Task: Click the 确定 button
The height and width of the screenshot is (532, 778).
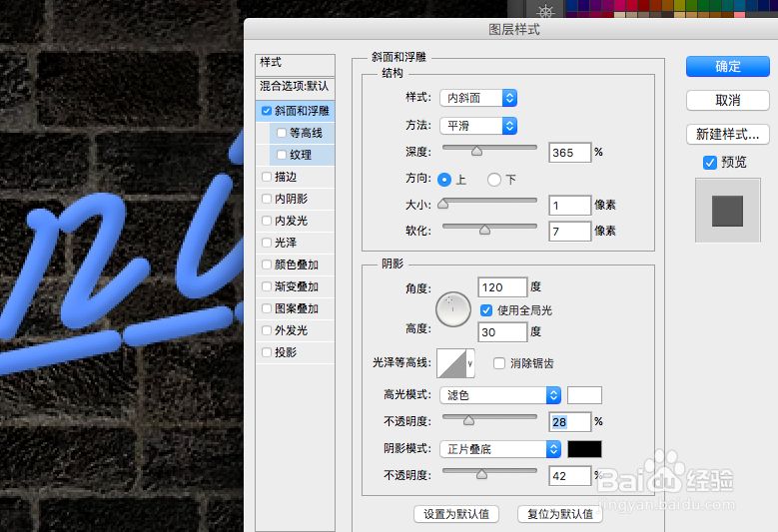Action: click(728, 67)
